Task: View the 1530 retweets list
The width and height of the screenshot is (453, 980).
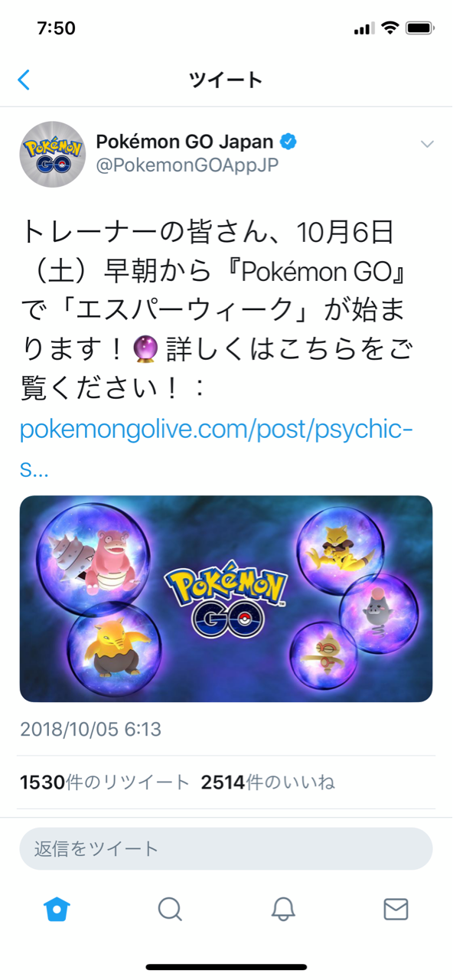Action: (x=104, y=782)
